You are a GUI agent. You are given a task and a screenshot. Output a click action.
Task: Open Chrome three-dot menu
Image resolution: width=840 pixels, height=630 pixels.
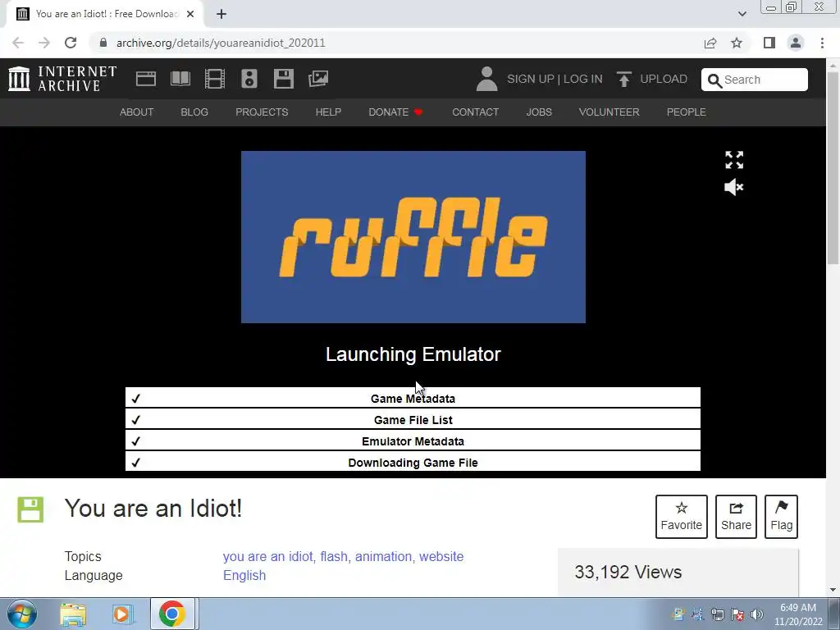point(822,43)
